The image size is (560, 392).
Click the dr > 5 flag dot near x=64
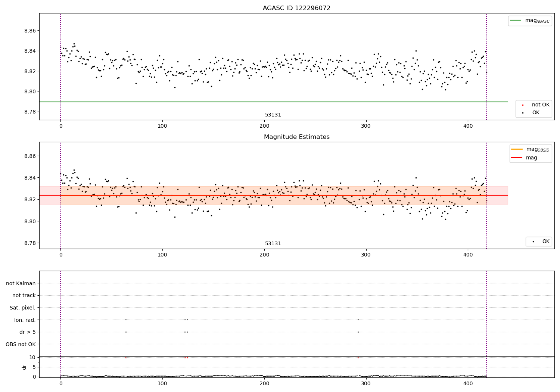pos(126,332)
